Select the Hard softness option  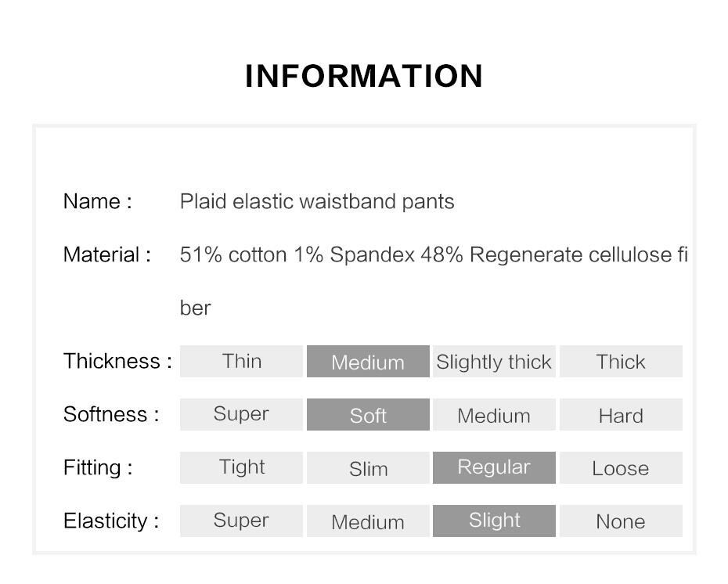click(x=621, y=415)
